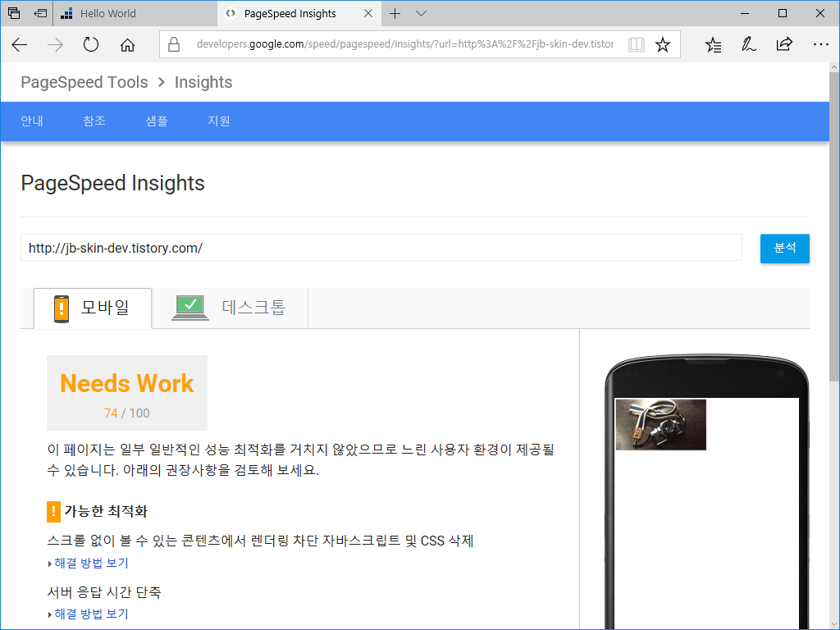The width and height of the screenshot is (840, 630).
Task: Show tab previews chevron
Action: coord(421,13)
